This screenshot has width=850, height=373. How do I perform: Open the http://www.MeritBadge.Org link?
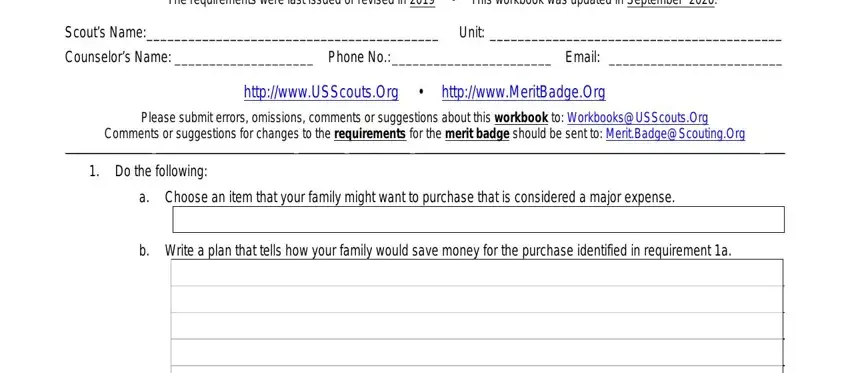pyautogui.click(x=524, y=92)
